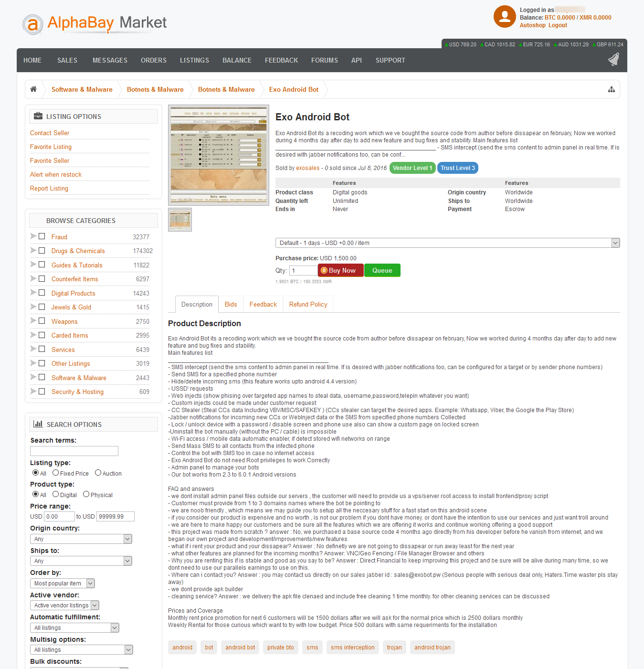Expand the Software & Malware category arrow
Viewport: 644px width, 669px height.
(x=33, y=377)
